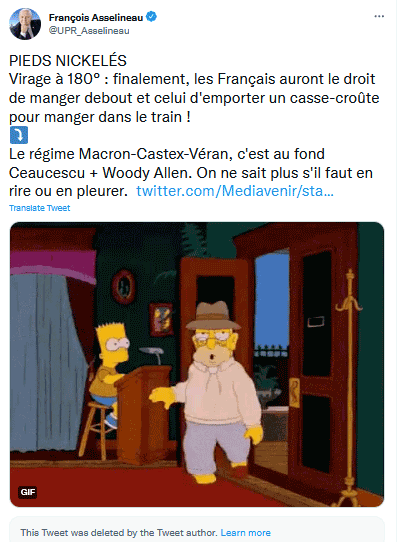The height and width of the screenshot is (542, 403).
Task: Click the blue verified badge
Action: (x=151, y=17)
